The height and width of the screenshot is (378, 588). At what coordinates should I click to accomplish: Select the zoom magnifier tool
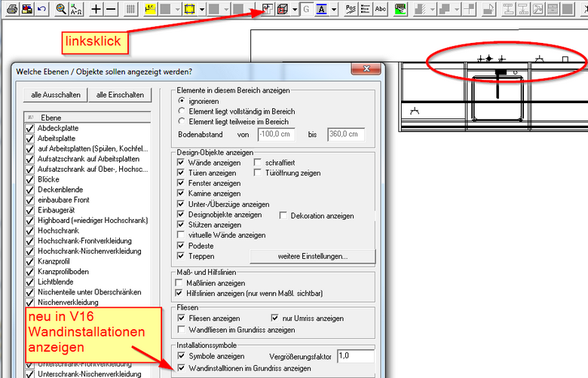click(x=61, y=9)
